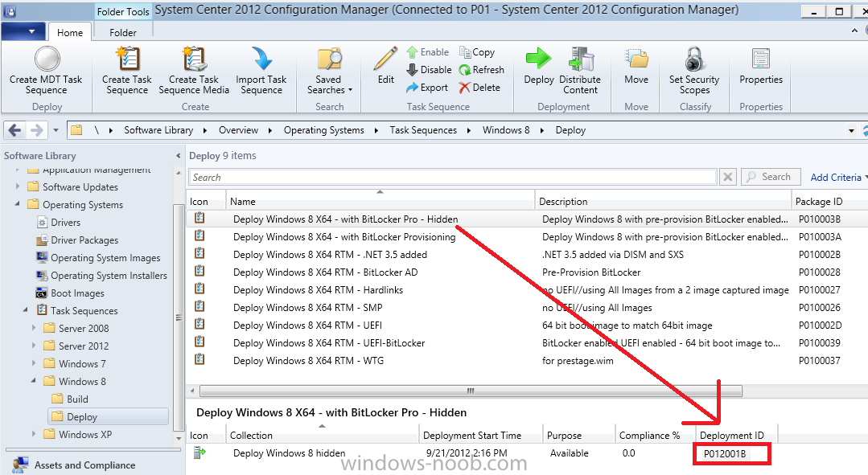The width and height of the screenshot is (868, 475).
Task: Expand the Server 2008 folder
Action: pos(34,328)
